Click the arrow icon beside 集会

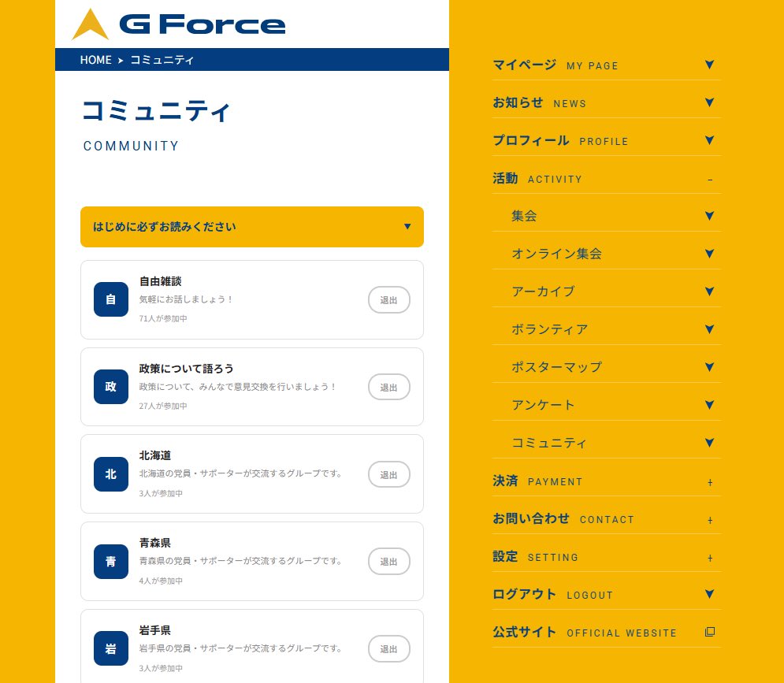point(709,216)
